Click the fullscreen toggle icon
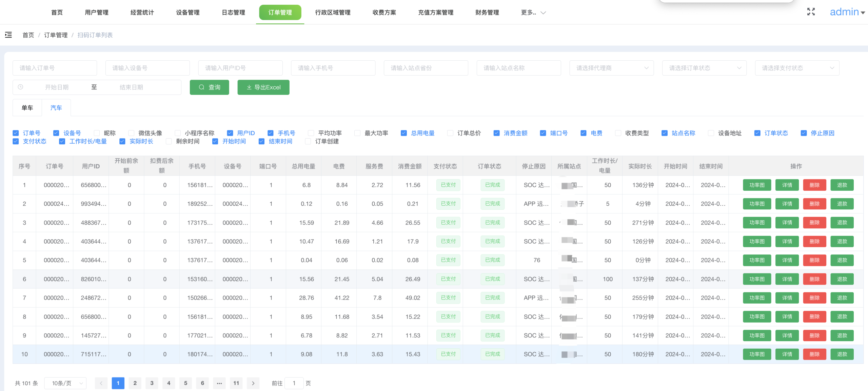Screen dimensions: 868x391 [x=811, y=12]
